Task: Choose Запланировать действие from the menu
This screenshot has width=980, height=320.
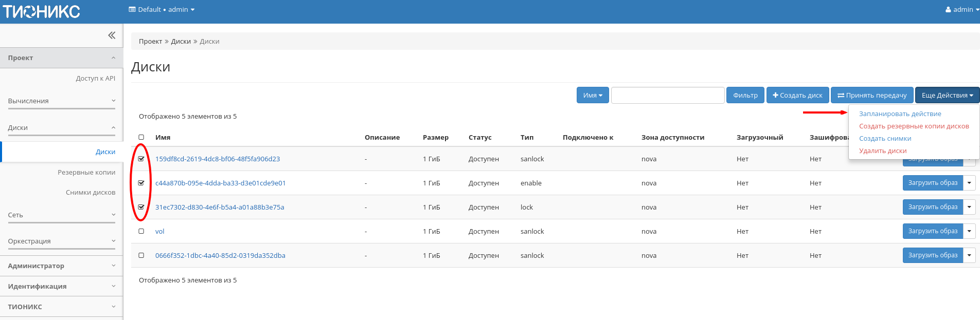Action: [900, 114]
